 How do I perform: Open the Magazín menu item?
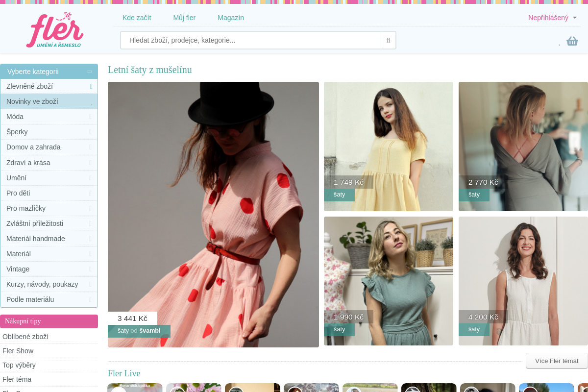231,18
